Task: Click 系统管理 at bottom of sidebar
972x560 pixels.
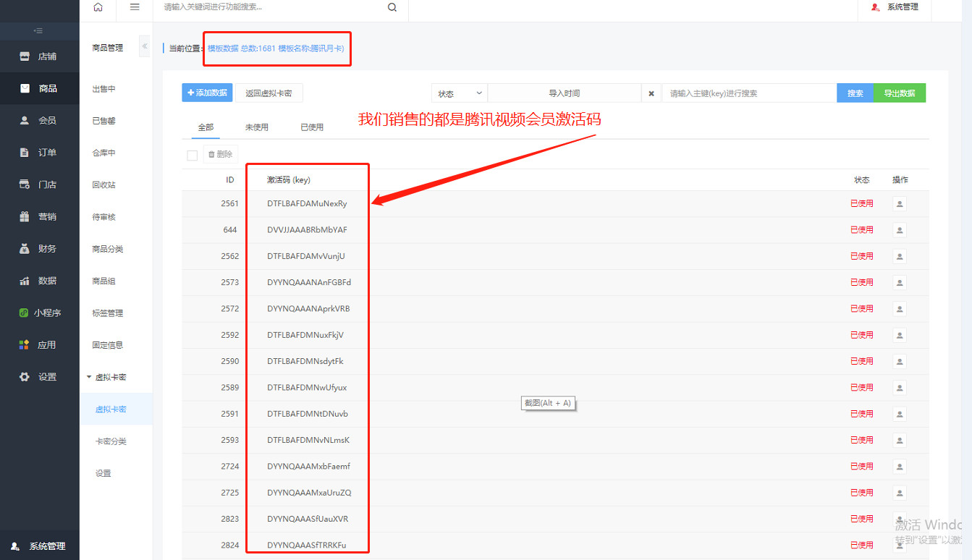Action: coord(39,546)
